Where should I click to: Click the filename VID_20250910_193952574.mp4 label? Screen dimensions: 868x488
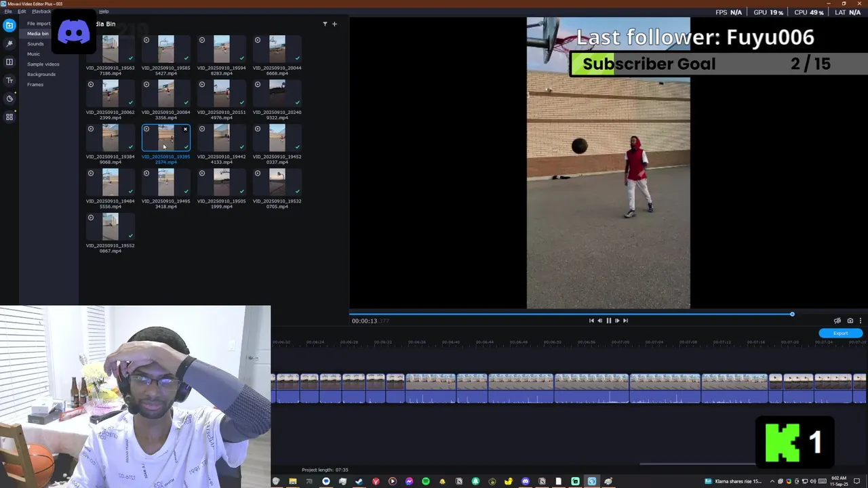click(x=166, y=159)
